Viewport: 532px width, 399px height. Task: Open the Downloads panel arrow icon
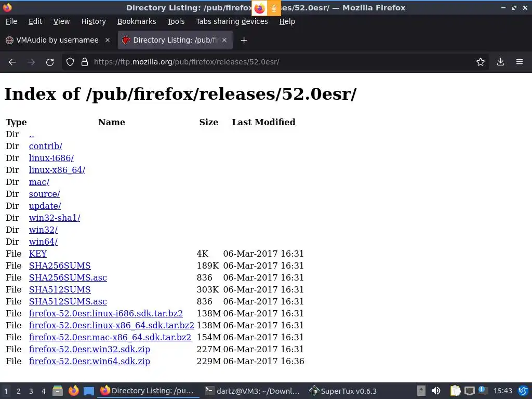[x=500, y=62]
